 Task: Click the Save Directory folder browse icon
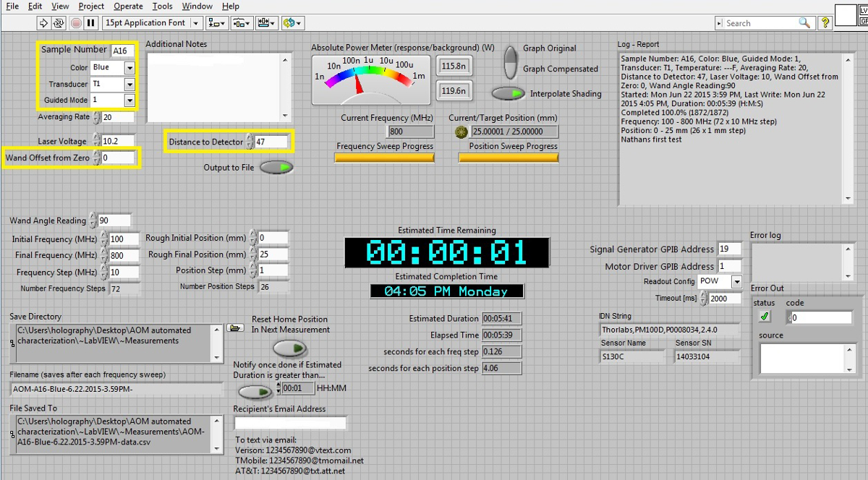click(235, 328)
